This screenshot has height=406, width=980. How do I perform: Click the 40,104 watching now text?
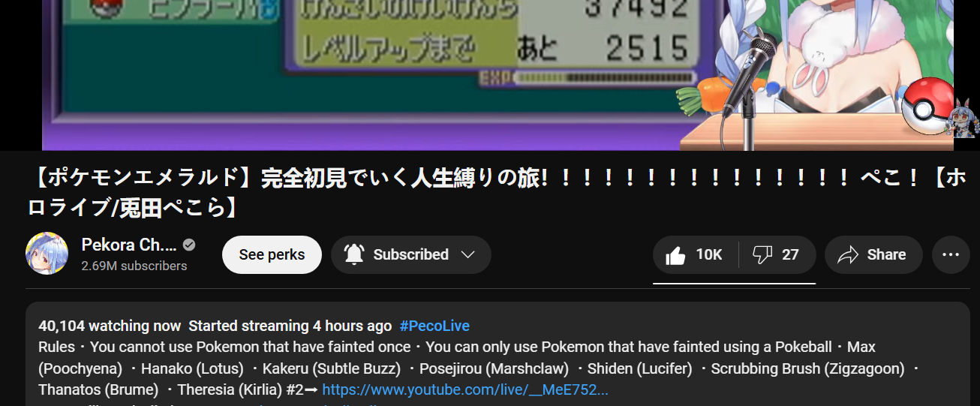(x=110, y=326)
